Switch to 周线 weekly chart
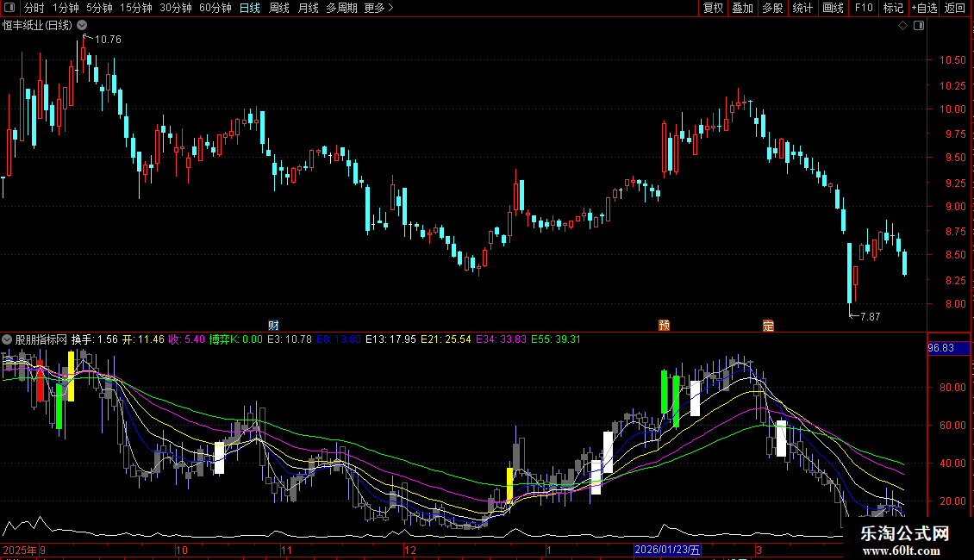 pos(279,8)
